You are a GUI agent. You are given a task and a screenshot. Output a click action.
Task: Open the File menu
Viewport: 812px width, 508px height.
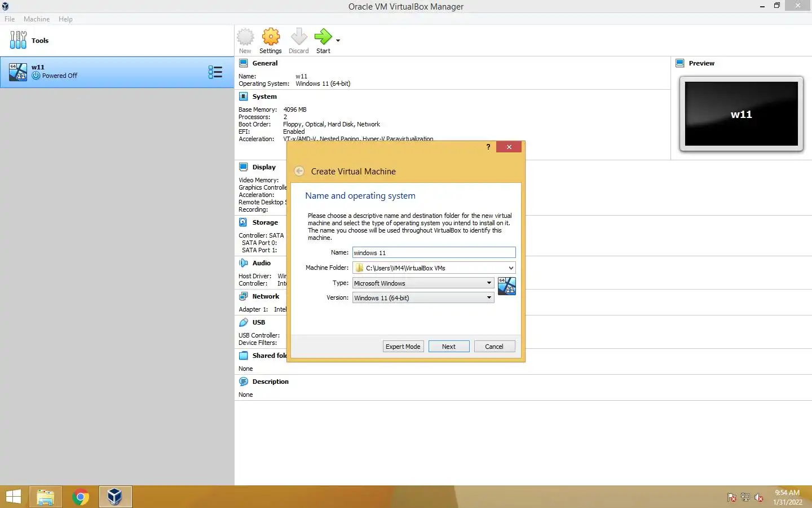tap(10, 19)
